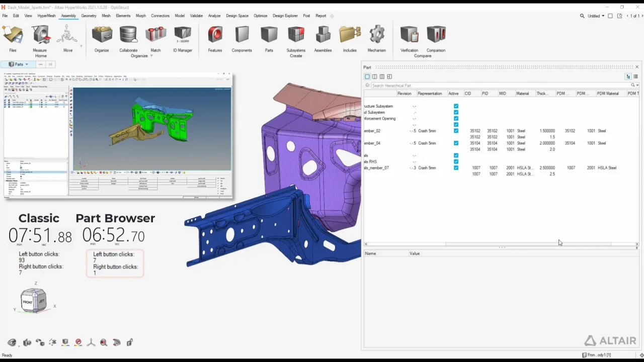Open the Untitled page dropdown
Viewport: 644px width, 362px height.
tap(603, 16)
